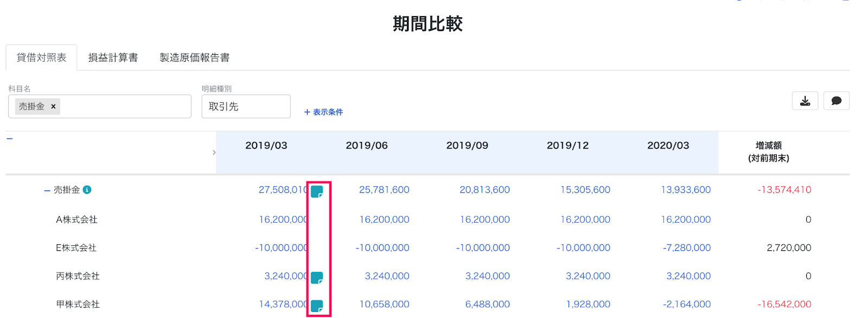Open the 売掛金 amount 27,508,010
The width and height of the screenshot is (868, 318).
283,190
